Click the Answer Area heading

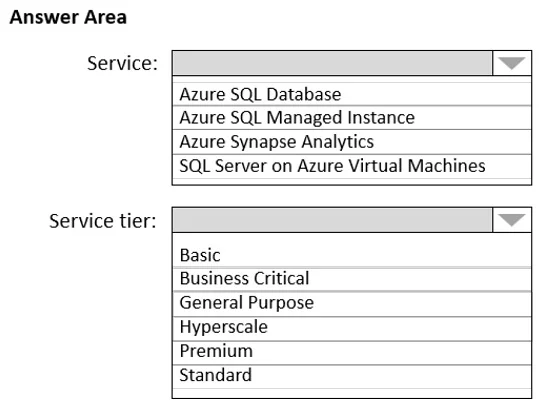coord(68,17)
